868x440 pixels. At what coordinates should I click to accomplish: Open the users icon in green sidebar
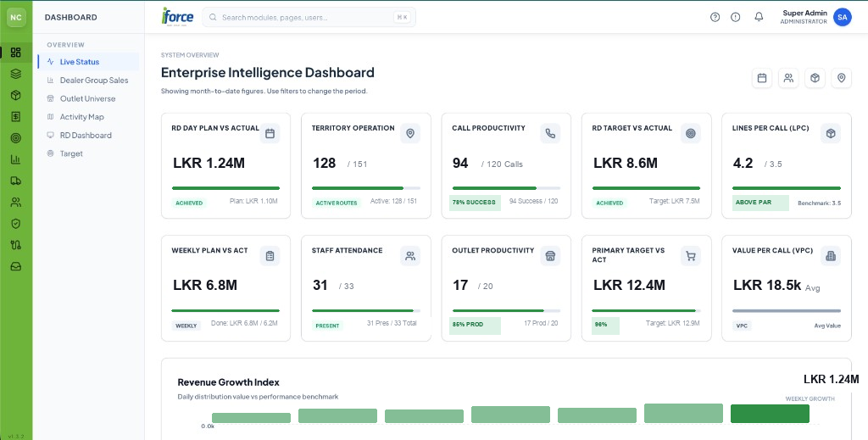coord(15,202)
